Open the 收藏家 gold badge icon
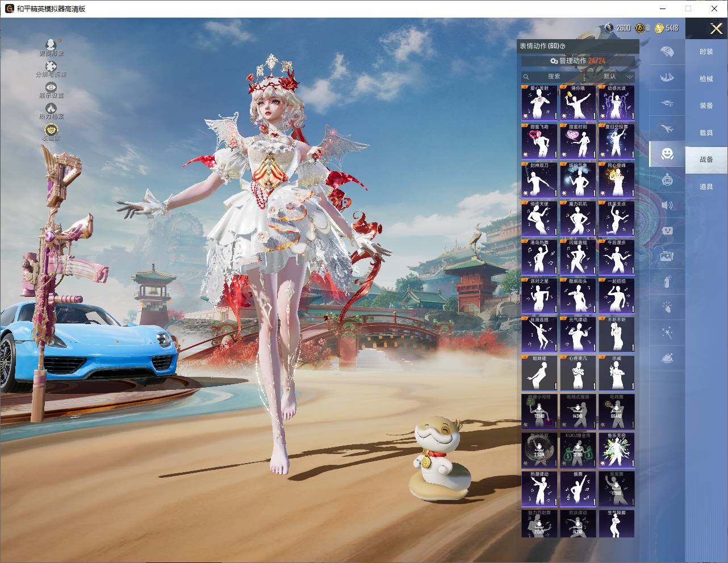 click(x=51, y=130)
